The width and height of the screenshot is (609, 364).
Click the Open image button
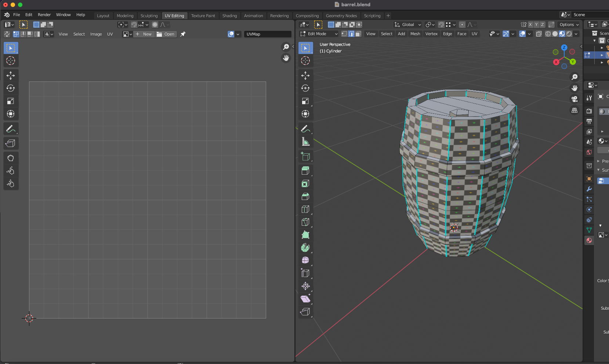tap(166, 34)
